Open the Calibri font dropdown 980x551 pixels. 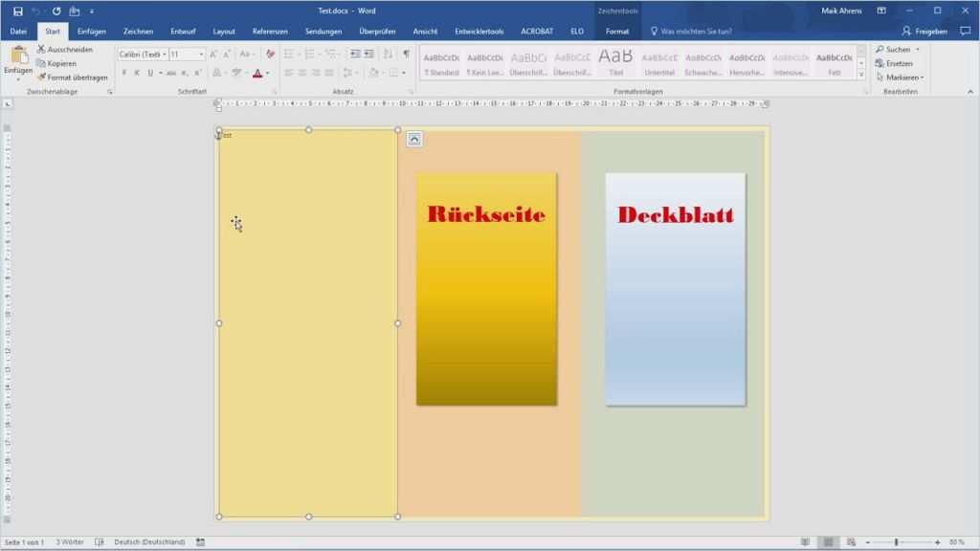[165, 54]
